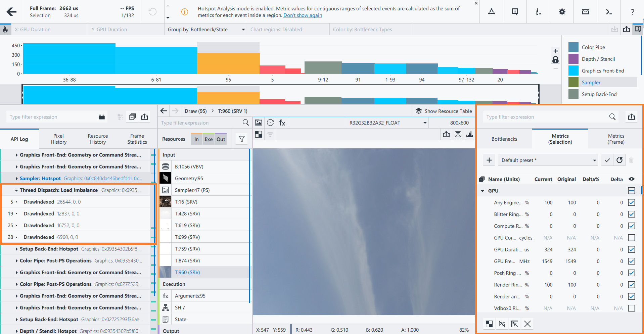Screen dimensions: 644x334
Task: Apply the preset with the checkmark icon
Action: pos(607,160)
